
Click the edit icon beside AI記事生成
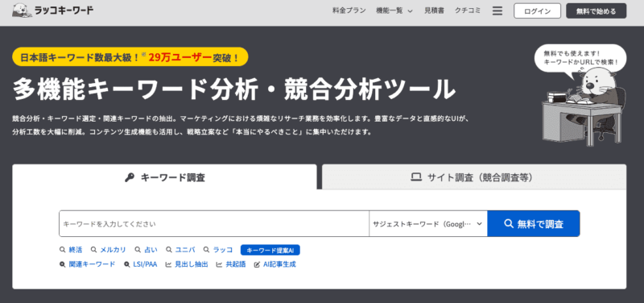pyautogui.click(x=257, y=264)
